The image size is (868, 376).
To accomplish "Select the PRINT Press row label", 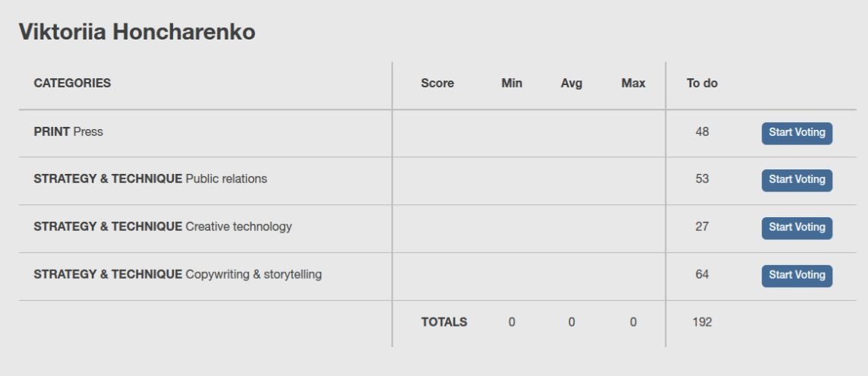I will click(x=68, y=132).
